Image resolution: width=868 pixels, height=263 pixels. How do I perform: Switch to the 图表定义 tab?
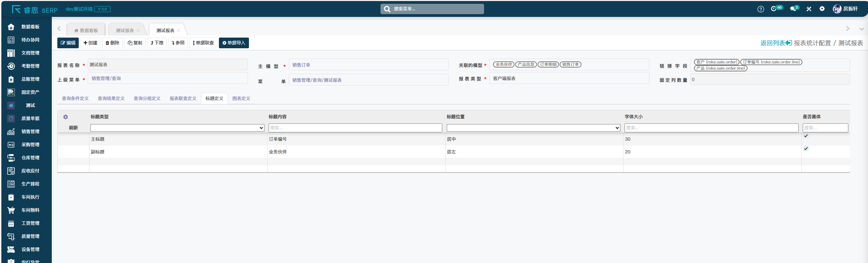[x=241, y=99]
